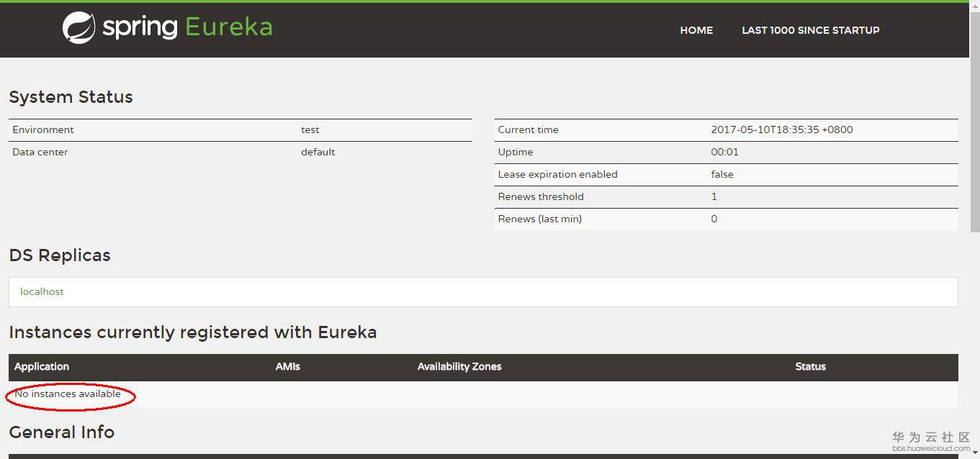
Task: Select the Lease expiration enabled label
Action: (x=557, y=174)
